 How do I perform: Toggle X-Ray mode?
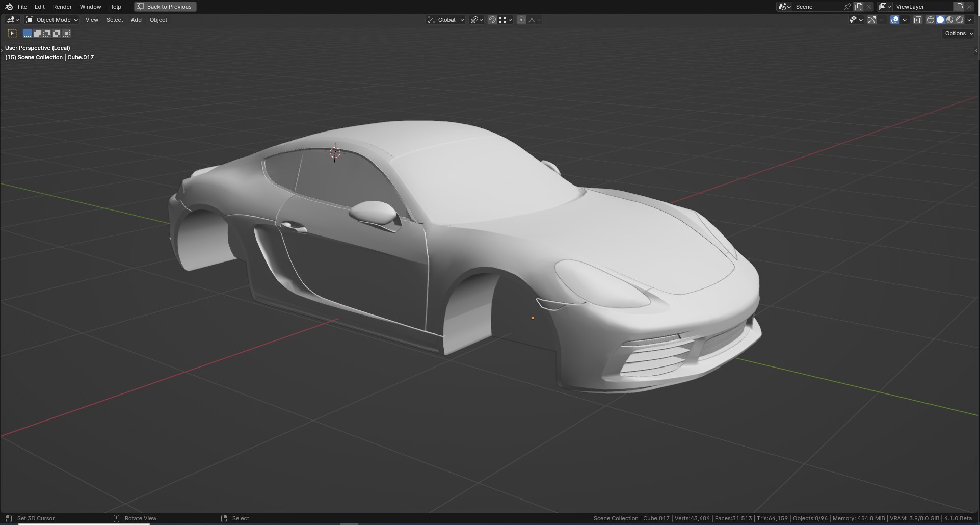tap(918, 20)
